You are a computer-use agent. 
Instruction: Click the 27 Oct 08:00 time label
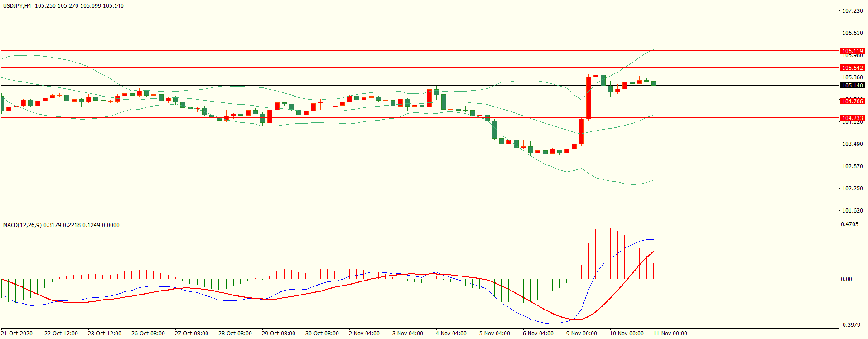coord(192,334)
